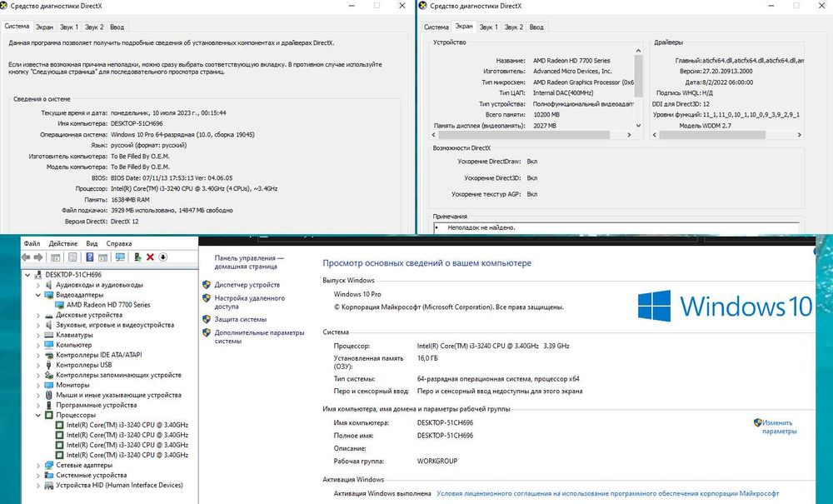Image resolution: width=833 pixels, height=504 pixels.
Task: Expand Звуковые, игровые и видеоустройства node
Action: 38,325
